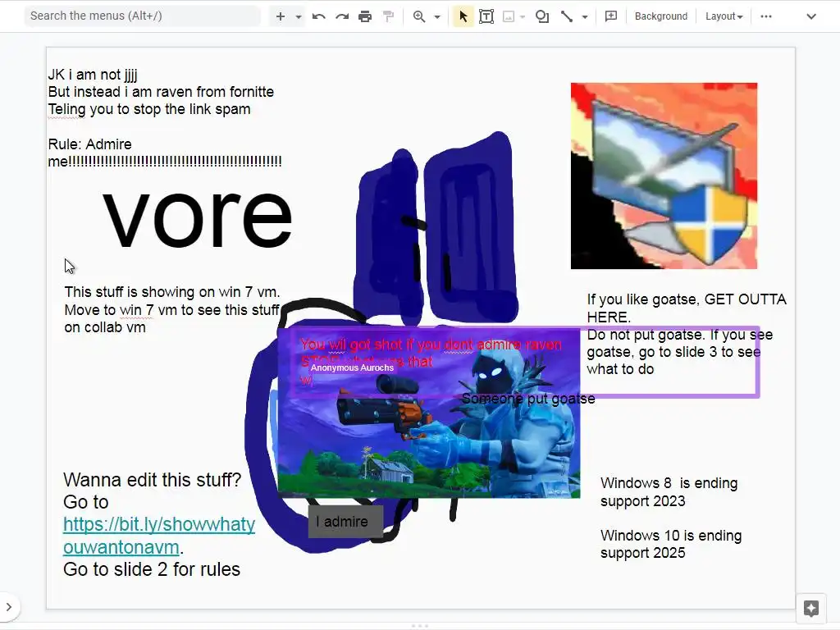Select the Fortnite raven image

(428, 413)
